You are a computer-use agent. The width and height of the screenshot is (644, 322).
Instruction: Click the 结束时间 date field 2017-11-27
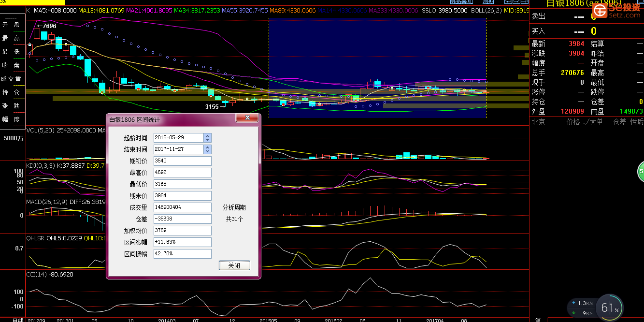point(179,149)
